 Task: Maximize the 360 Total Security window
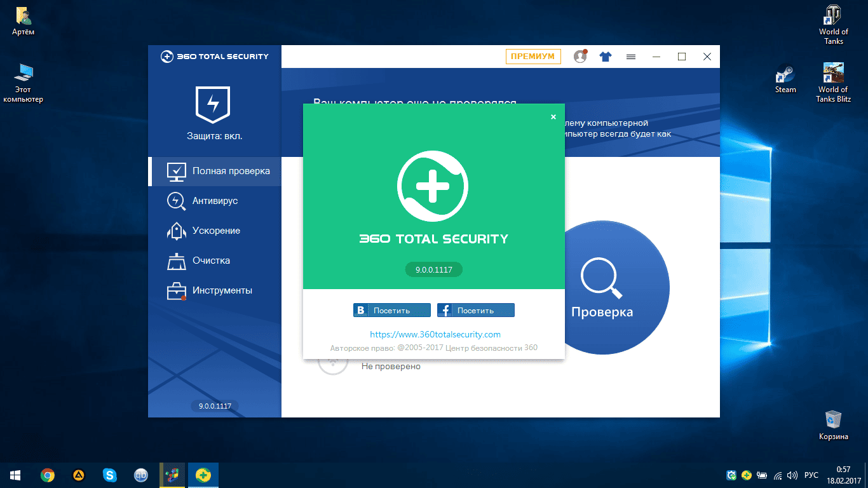[x=682, y=57]
